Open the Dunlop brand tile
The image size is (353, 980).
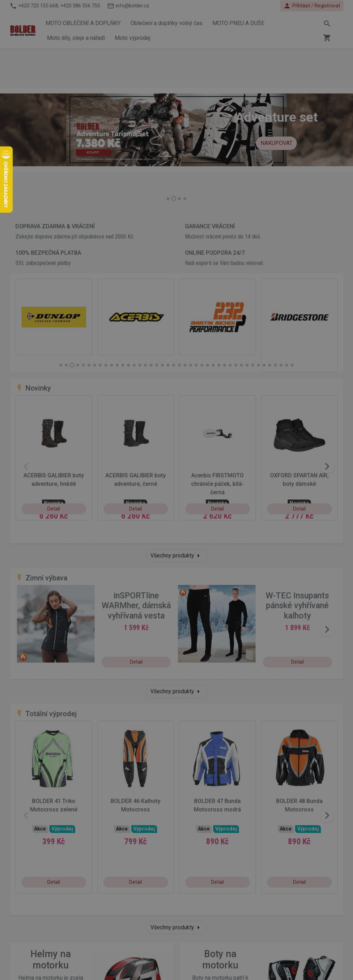54,317
